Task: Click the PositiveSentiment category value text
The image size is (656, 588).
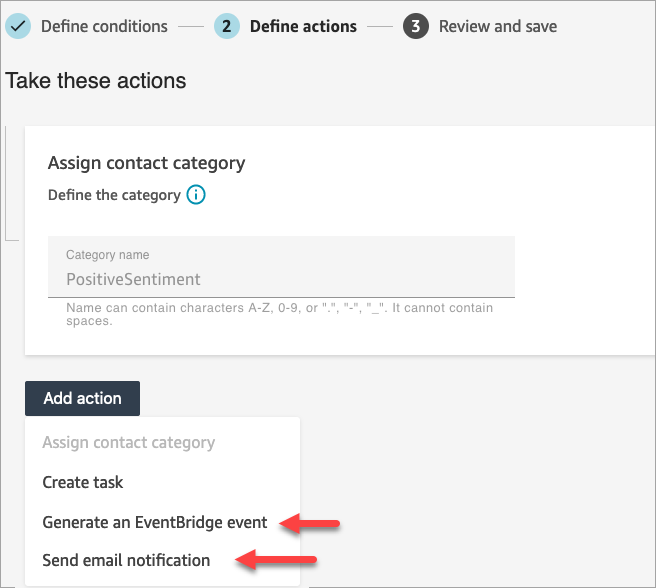Action: point(133,280)
